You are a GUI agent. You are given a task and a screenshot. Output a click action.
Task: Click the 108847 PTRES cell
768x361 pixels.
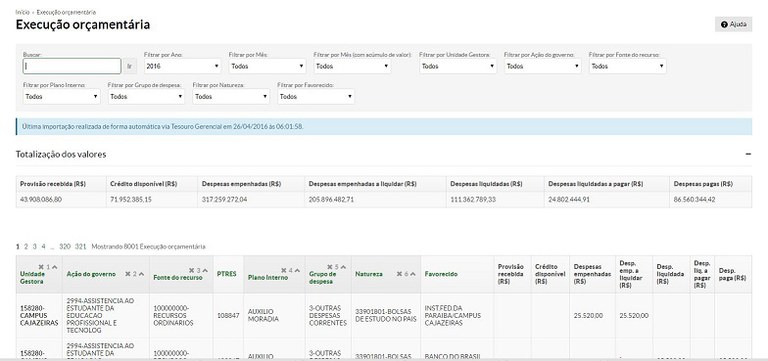point(228,315)
